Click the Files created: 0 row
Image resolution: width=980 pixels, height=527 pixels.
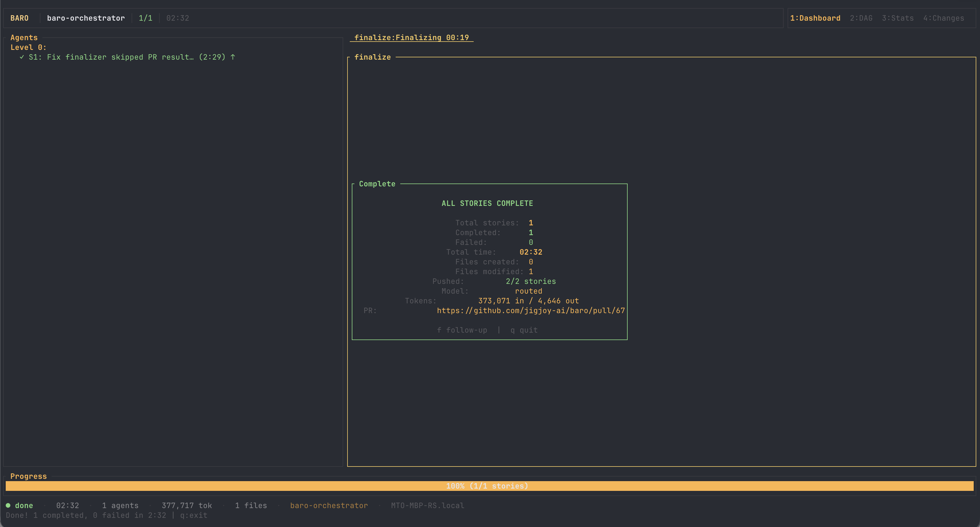pyautogui.click(x=494, y=262)
